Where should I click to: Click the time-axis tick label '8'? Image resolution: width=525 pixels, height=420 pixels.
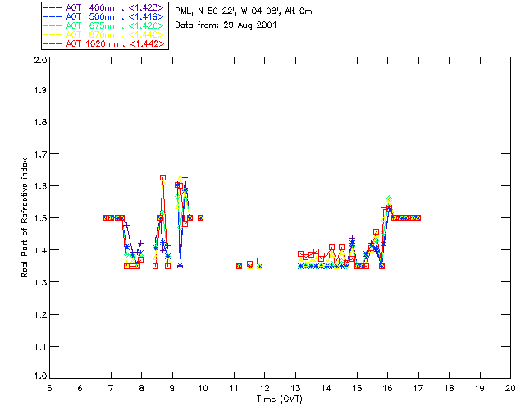pos(142,388)
